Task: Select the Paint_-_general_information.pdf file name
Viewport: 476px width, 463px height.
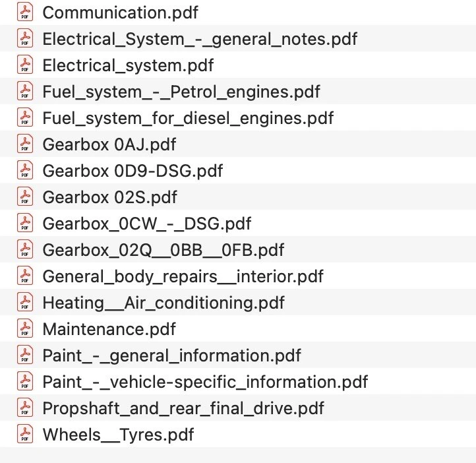Action: (171, 355)
